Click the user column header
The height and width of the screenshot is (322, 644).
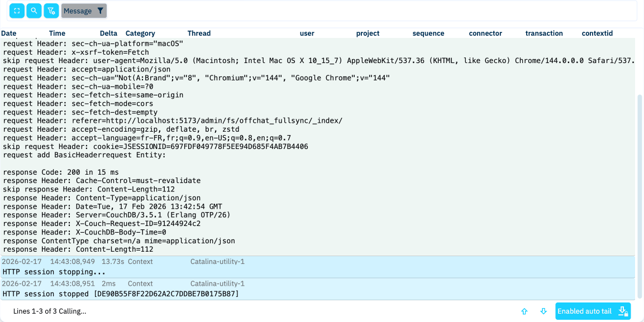[x=307, y=33]
